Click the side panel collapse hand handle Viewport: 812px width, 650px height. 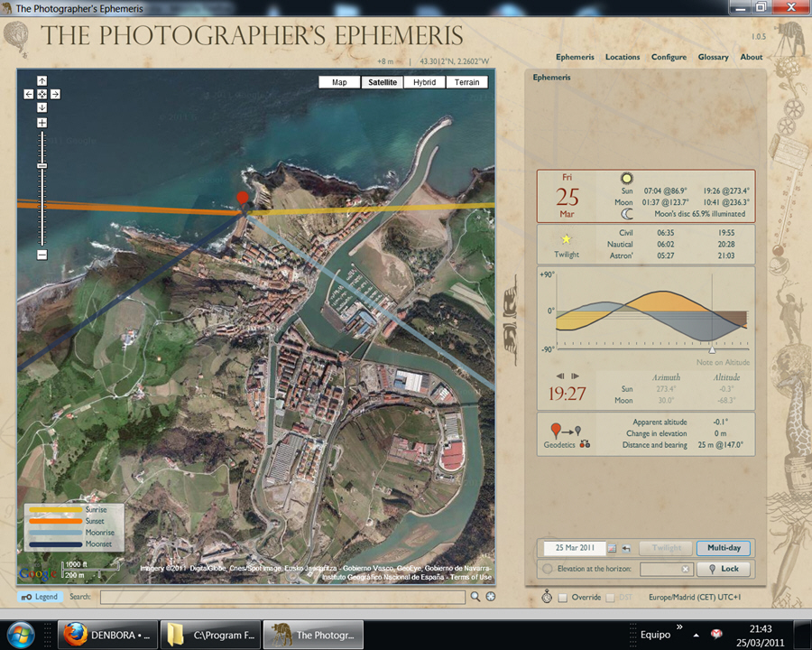click(510, 320)
